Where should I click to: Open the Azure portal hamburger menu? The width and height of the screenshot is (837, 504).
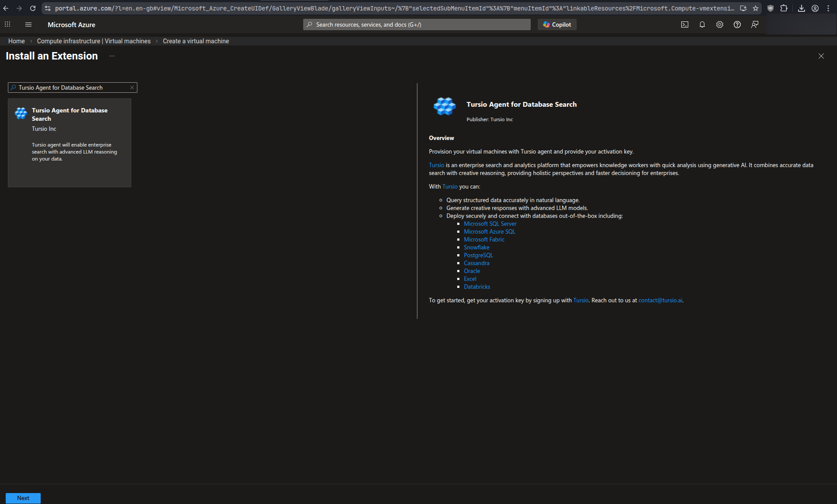pos(28,24)
